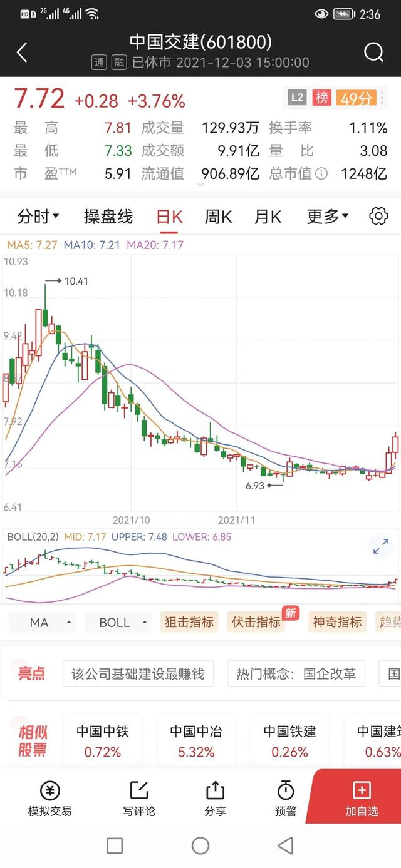
Task: Tap the 总市值 info icon
Action: [321, 173]
